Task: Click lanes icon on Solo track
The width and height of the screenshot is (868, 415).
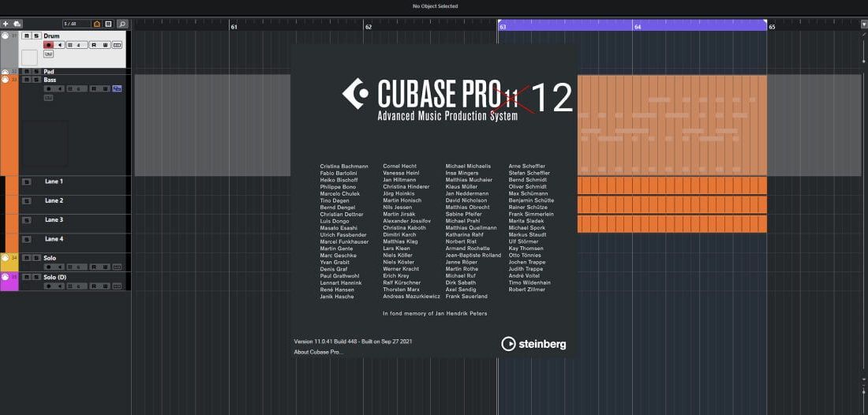Action: tap(117, 267)
